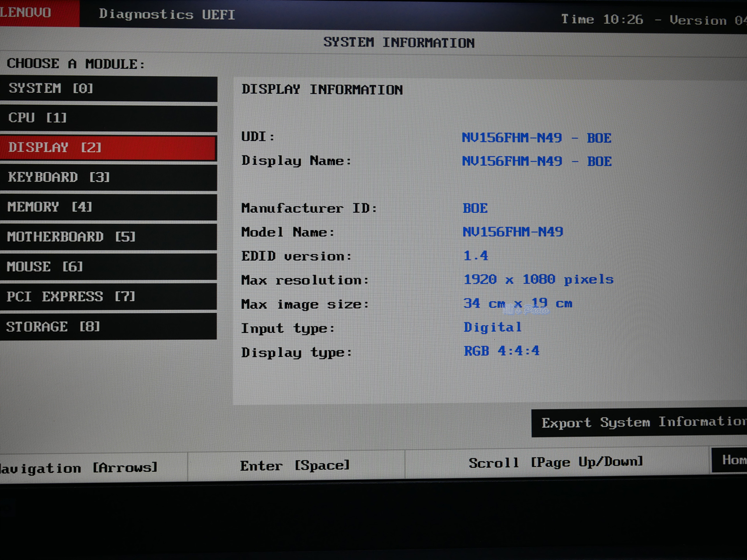Click the Scroll [Page Up/Down] hint
Screen dimensions: 747x560
(556, 462)
